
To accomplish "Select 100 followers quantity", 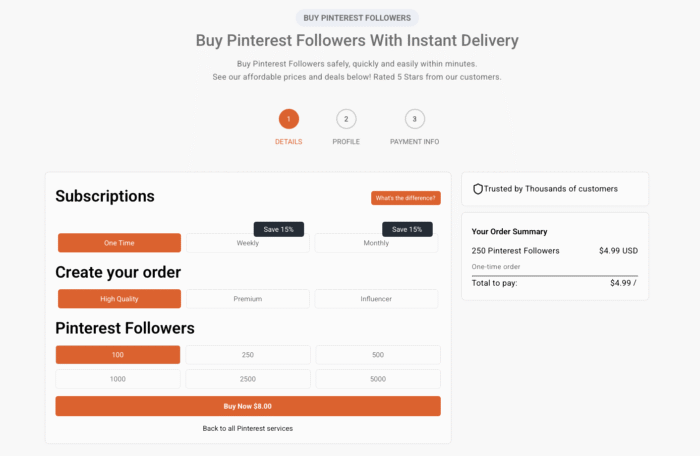I will 118,355.
